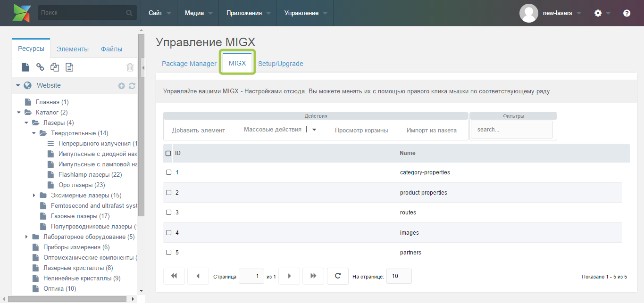Select the Ресурсы tab
Screen dimensions: 644x303
pos(31,49)
